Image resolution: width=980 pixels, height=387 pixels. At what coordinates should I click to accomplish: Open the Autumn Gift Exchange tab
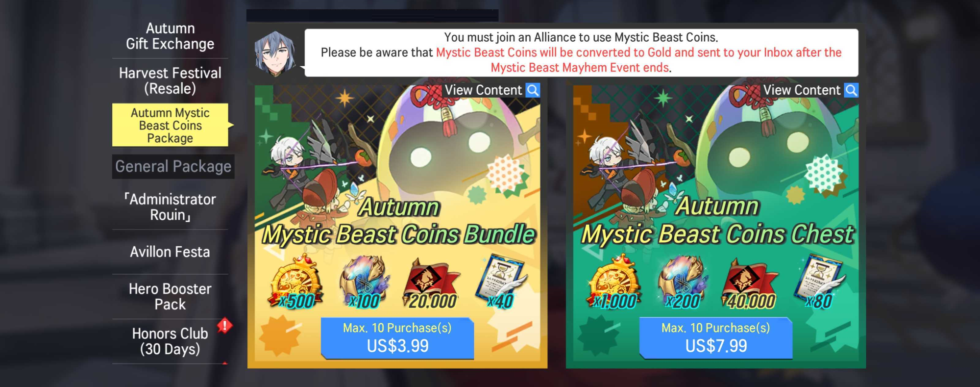pos(170,36)
